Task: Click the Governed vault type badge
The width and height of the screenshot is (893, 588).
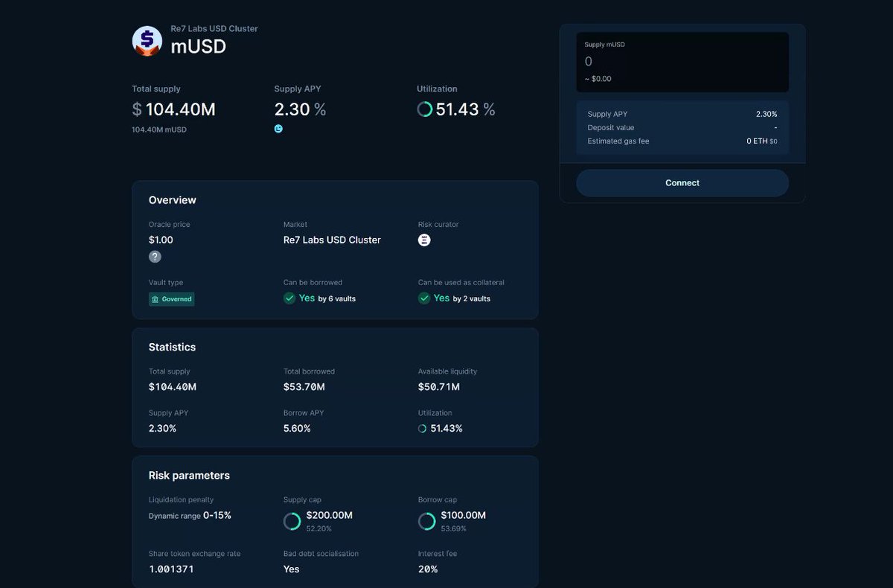Action: (x=172, y=299)
